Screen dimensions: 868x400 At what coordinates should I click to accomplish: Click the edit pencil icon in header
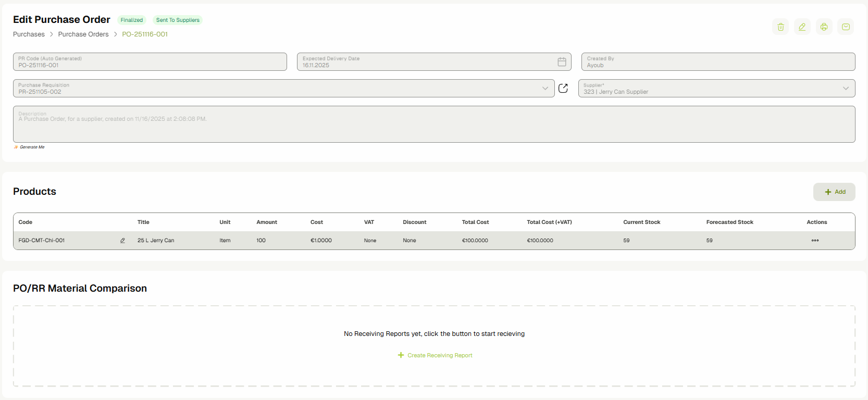pos(802,27)
